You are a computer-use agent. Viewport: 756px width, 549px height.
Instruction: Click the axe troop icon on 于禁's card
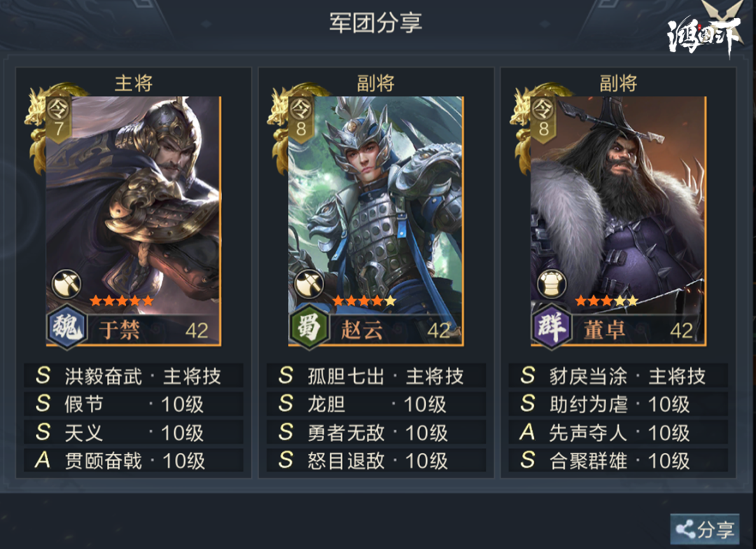pyautogui.click(x=66, y=284)
